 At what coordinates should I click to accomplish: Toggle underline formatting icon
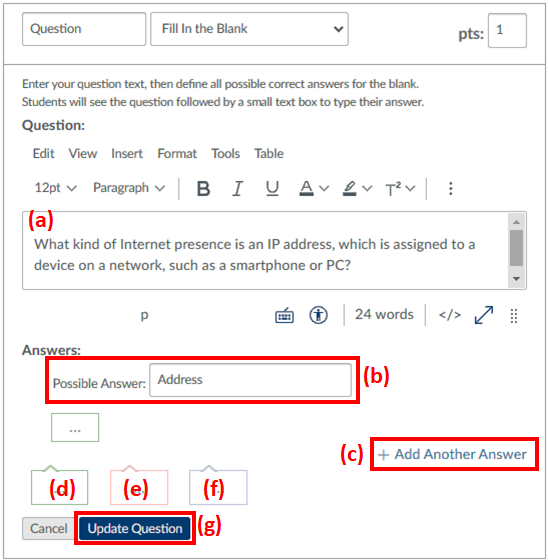tap(272, 188)
